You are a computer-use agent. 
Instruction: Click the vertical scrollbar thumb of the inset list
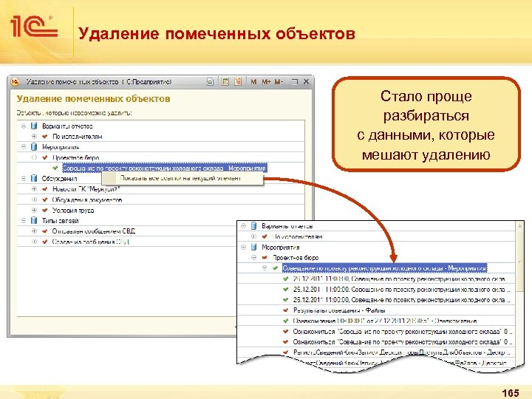pos(519,262)
